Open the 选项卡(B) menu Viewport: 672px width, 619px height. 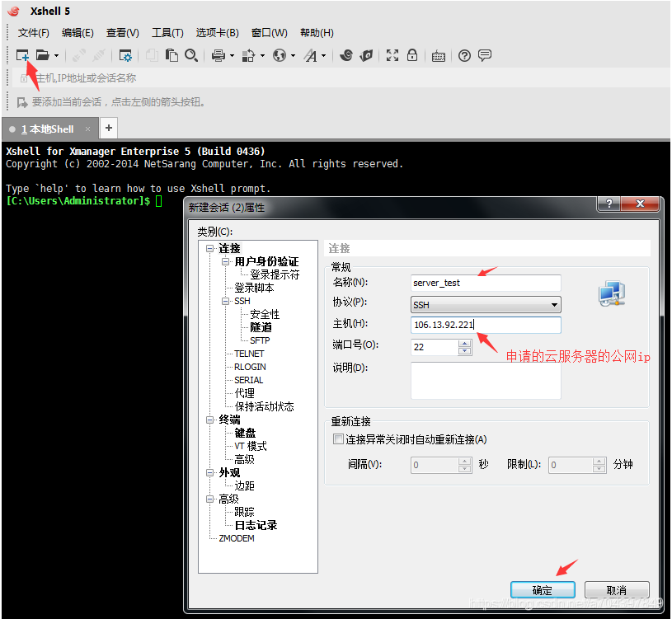(x=218, y=33)
